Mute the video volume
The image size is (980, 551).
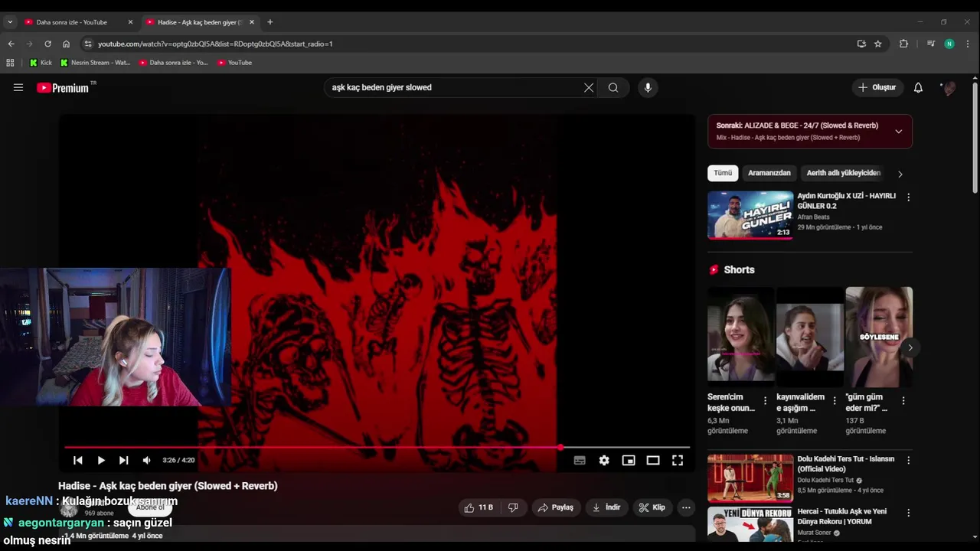click(146, 460)
